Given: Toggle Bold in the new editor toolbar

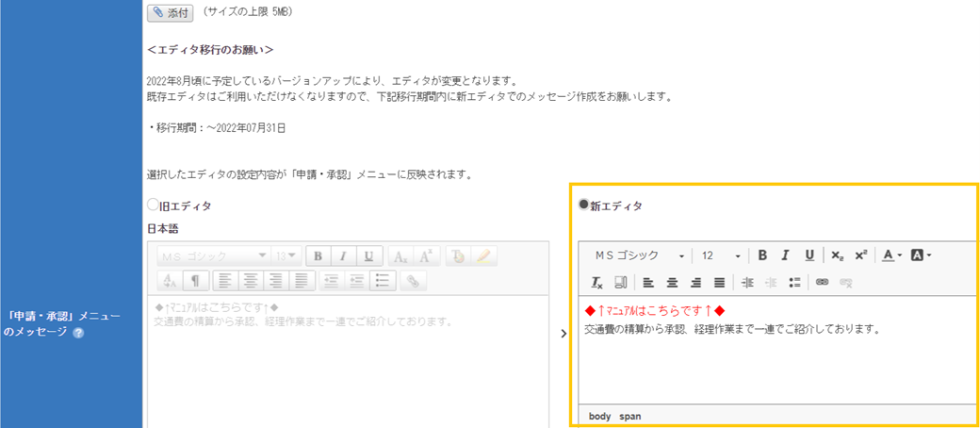Looking at the screenshot, I should point(762,255).
